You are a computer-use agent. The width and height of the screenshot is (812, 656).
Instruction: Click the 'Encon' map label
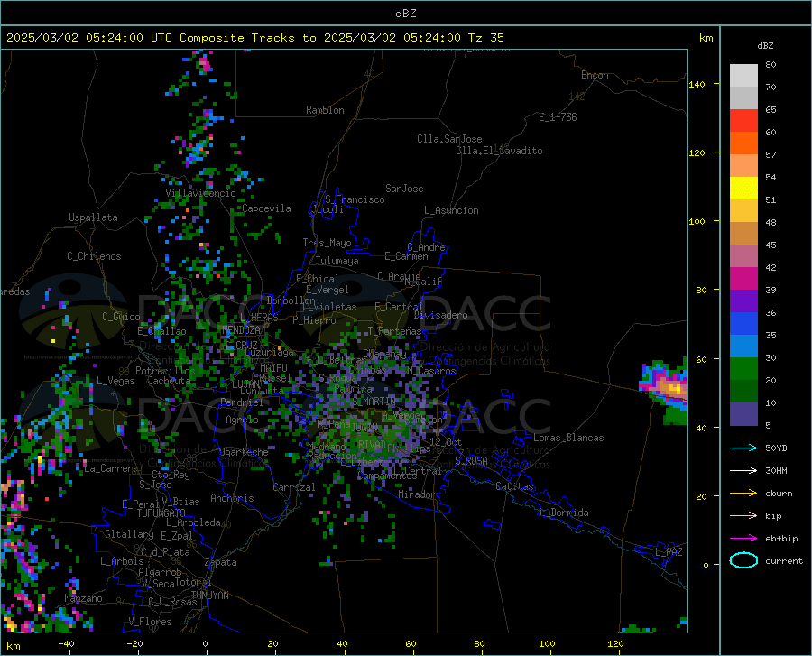click(x=595, y=75)
